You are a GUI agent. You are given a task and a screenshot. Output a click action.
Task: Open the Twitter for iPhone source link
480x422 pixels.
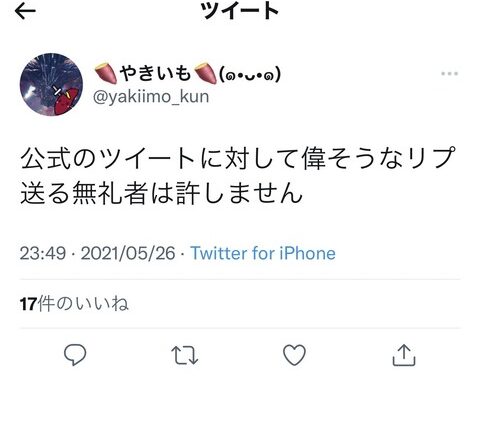coord(263,253)
